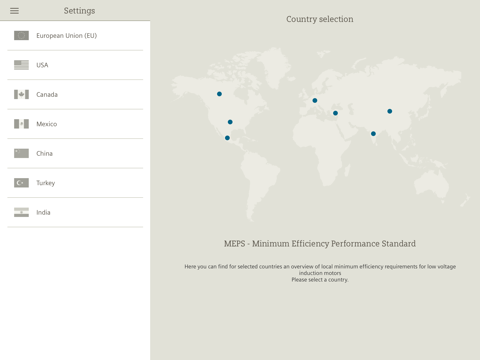
Task: Select European Union (EU) from the list
Action: [x=75, y=36]
